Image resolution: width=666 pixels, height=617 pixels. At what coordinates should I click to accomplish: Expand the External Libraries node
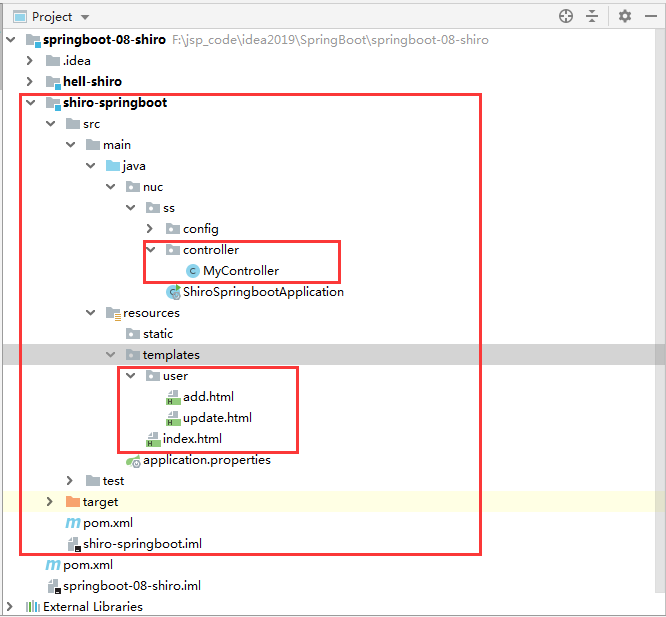pos(10,606)
